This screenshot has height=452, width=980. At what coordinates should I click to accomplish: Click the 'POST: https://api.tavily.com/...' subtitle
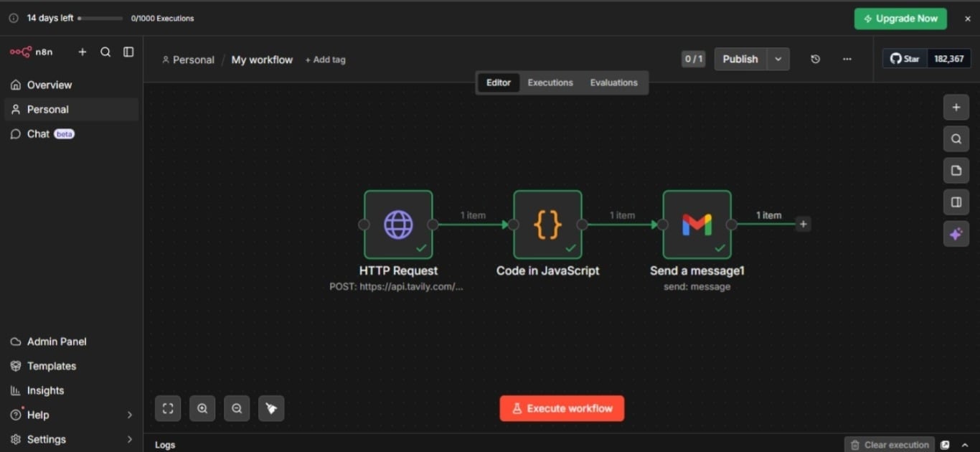(396, 286)
